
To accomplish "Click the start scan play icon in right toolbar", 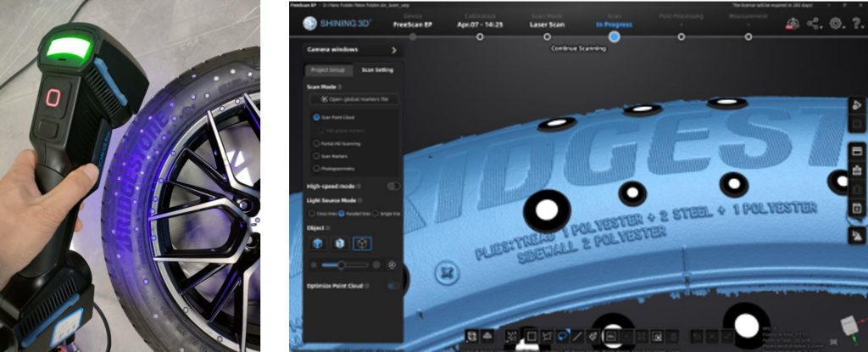I will tap(856, 105).
